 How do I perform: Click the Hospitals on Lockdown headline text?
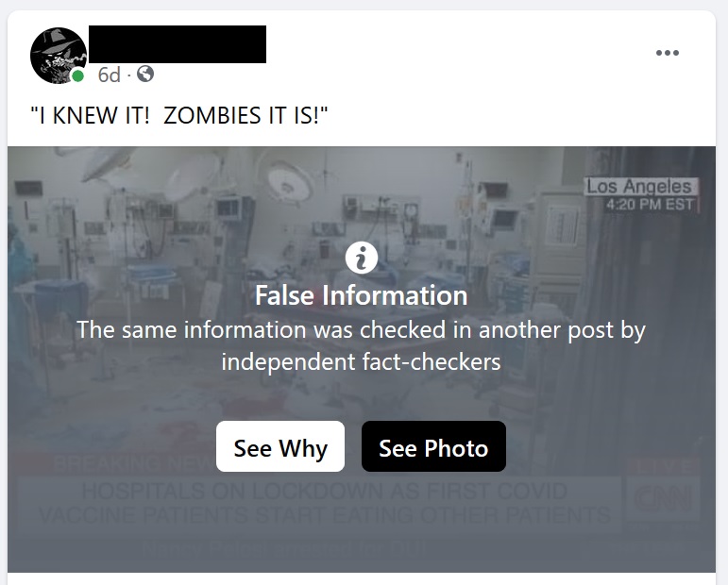pos(324,503)
